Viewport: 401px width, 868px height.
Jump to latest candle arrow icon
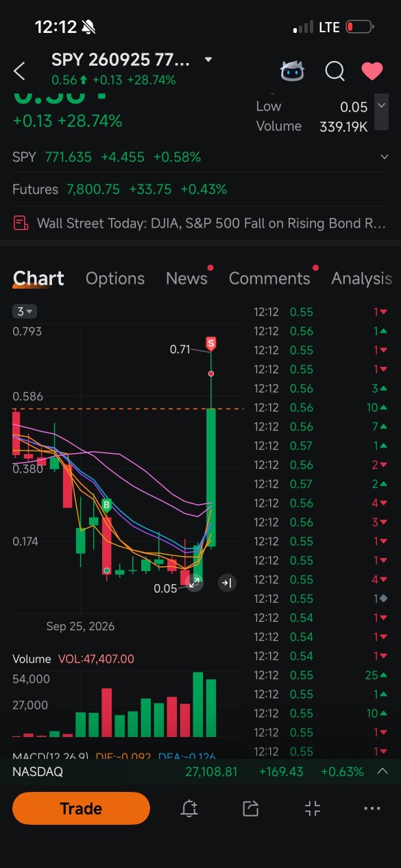pyautogui.click(x=227, y=583)
